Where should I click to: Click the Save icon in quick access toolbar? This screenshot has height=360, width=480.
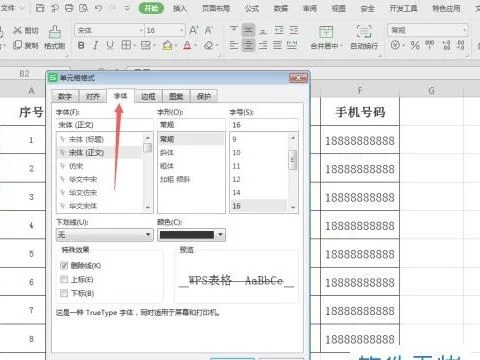(40, 8)
